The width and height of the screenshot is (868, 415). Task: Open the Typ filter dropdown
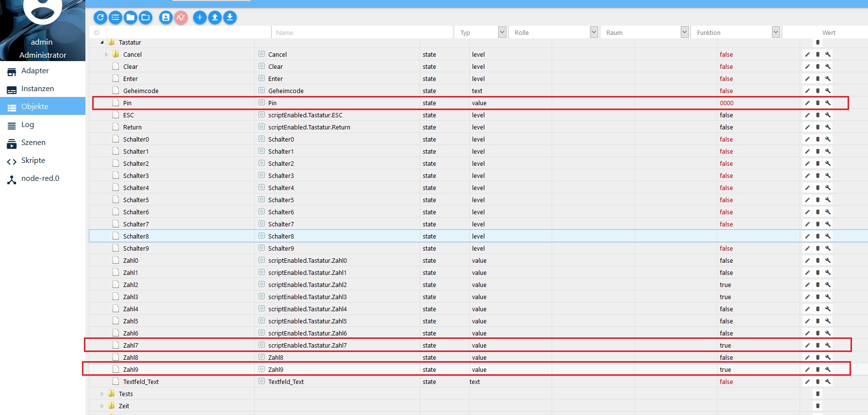click(503, 32)
